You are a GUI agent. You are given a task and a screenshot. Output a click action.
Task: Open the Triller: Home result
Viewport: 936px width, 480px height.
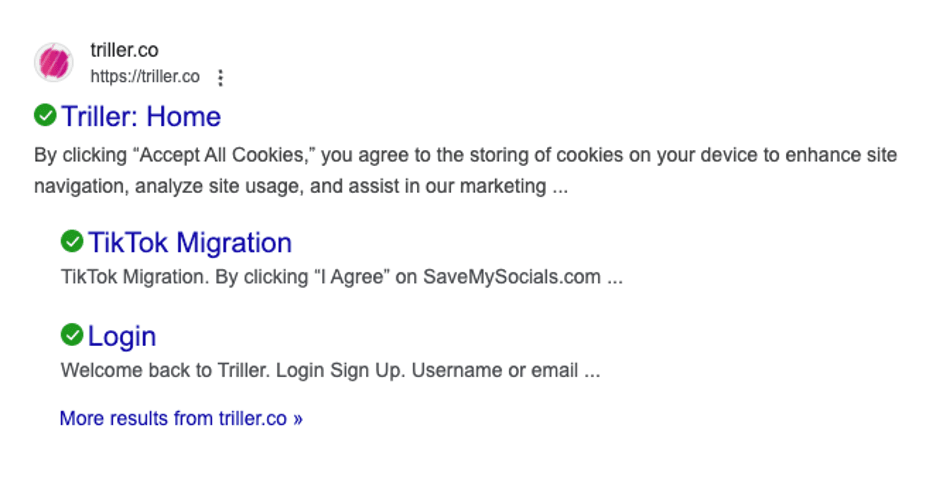(141, 116)
